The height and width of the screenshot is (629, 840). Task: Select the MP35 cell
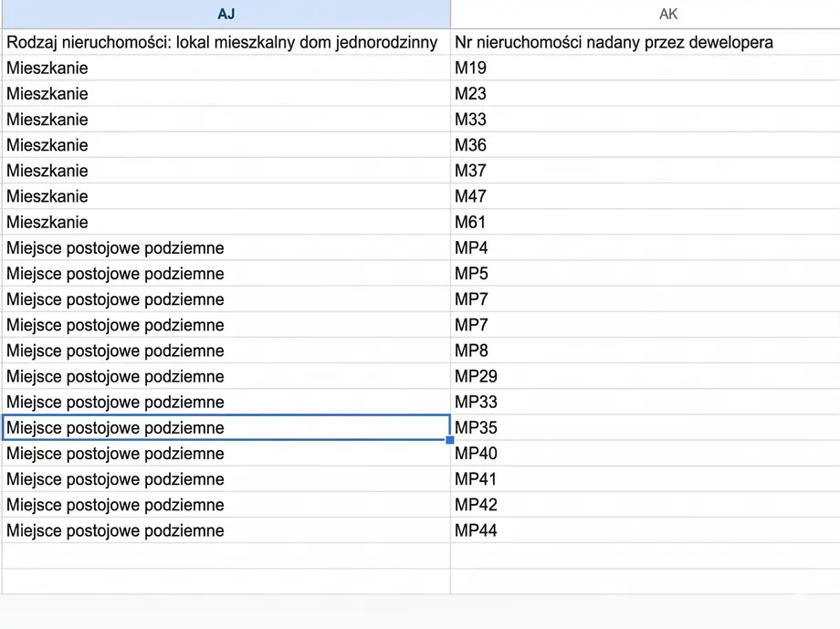pyautogui.click(x=645, y=427)
